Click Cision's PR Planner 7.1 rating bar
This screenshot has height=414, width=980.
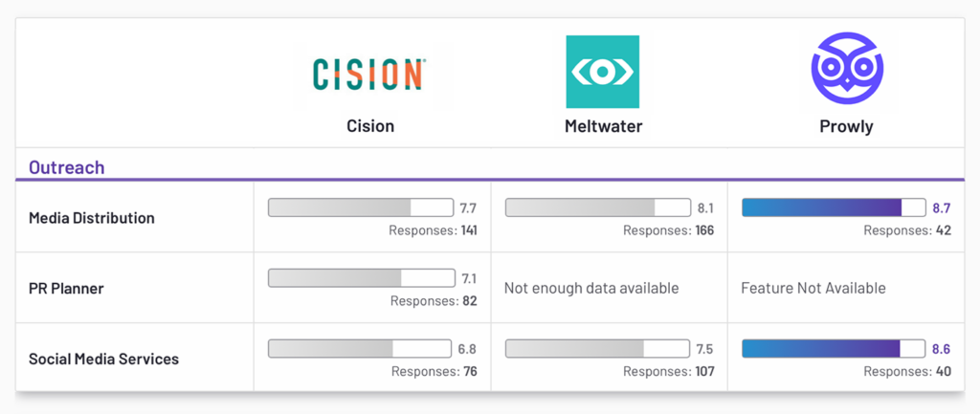[361, 278]
